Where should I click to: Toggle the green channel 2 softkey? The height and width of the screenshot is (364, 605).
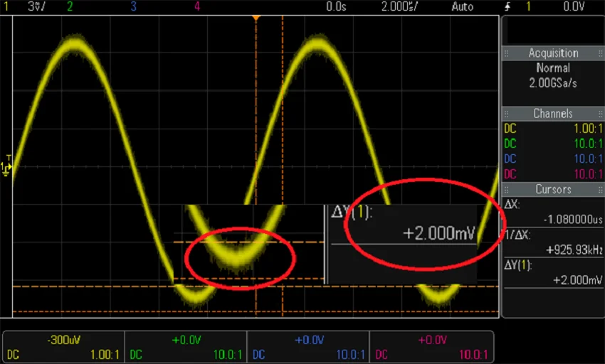click(186, 347)
